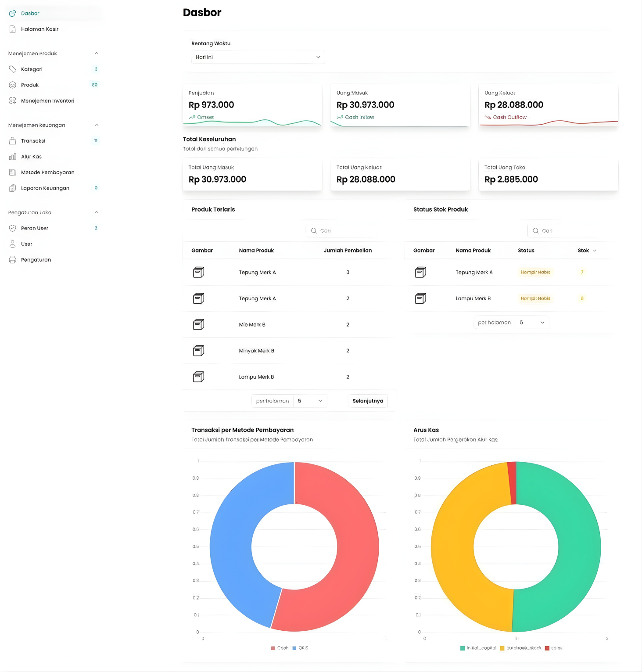Click the Pengaturan printer icon
The width and height of the screenshot is (642, 672).
[12, 260]
